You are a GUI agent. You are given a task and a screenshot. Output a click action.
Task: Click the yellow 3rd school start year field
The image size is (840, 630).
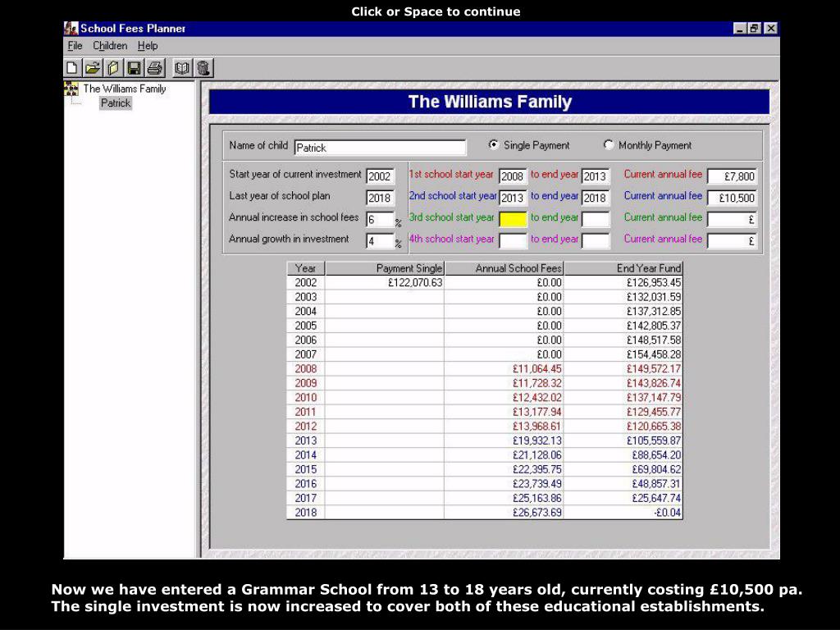click(513, 220)
